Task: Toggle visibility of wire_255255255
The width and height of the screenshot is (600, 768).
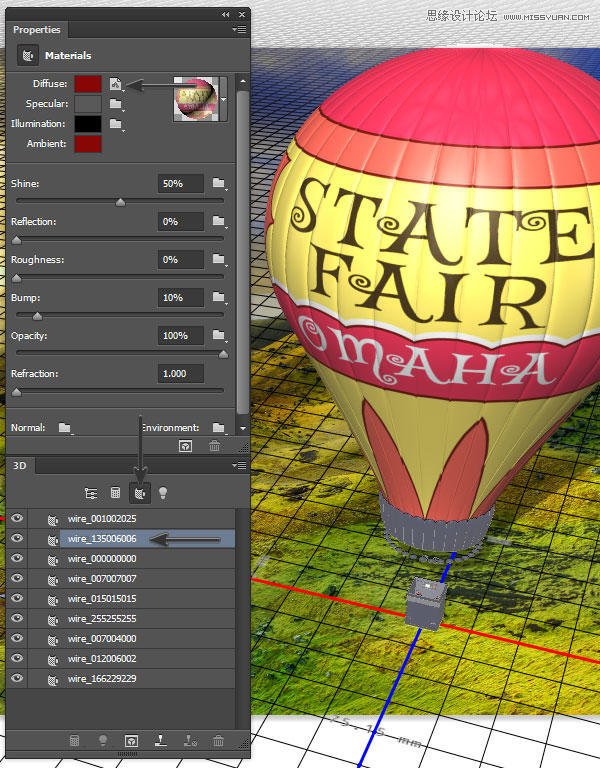Action: click(x=17, y=618)
